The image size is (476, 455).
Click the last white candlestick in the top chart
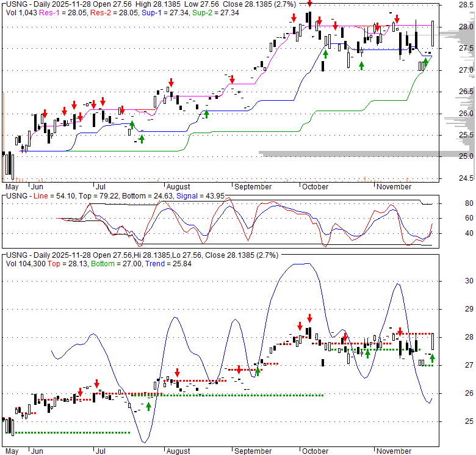click(433, 34)
